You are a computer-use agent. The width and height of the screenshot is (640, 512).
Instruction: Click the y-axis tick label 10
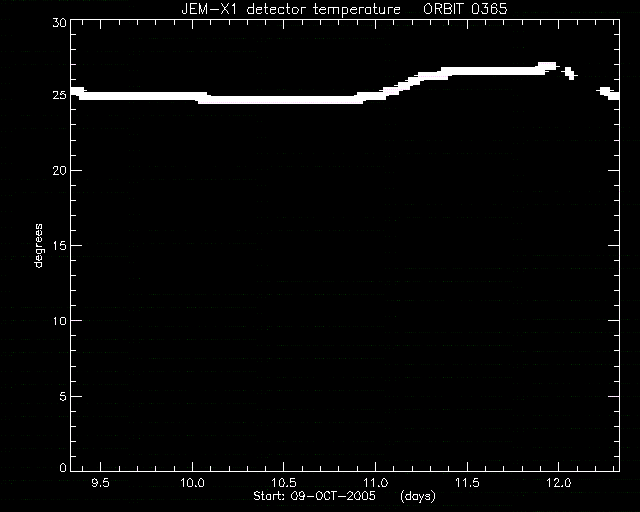coord(59,321)
